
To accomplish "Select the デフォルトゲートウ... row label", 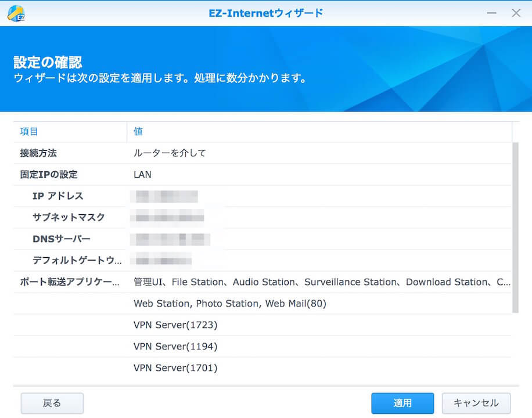I will pyautogui.click(x=77, y=260).
